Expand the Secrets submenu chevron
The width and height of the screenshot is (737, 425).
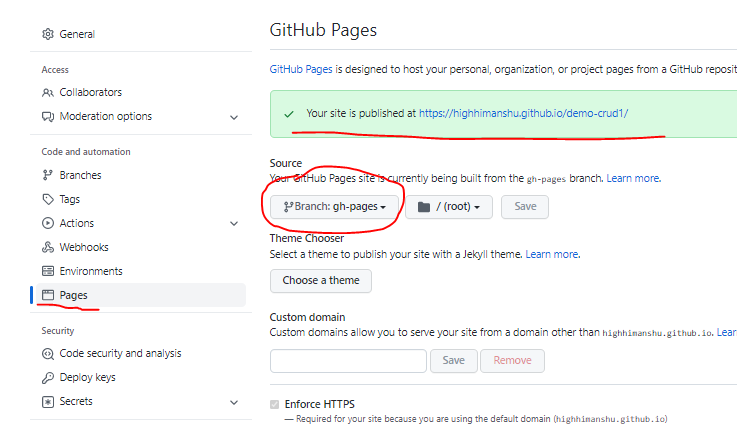point(234,402)
